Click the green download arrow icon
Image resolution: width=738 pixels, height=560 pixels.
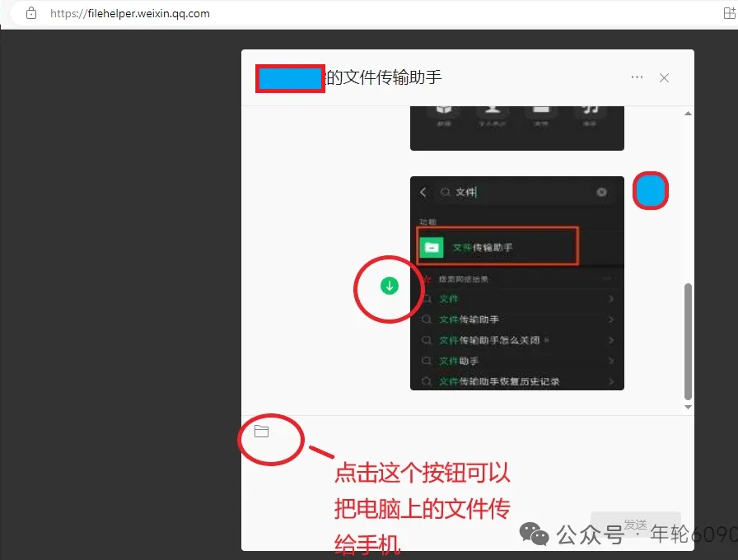pyautogui.click(x=390, y=286)
